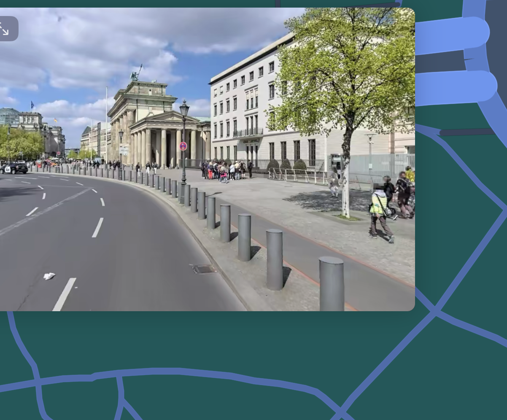Click the black street lamp lantern
507x420 pixels.
pos(184,110)
